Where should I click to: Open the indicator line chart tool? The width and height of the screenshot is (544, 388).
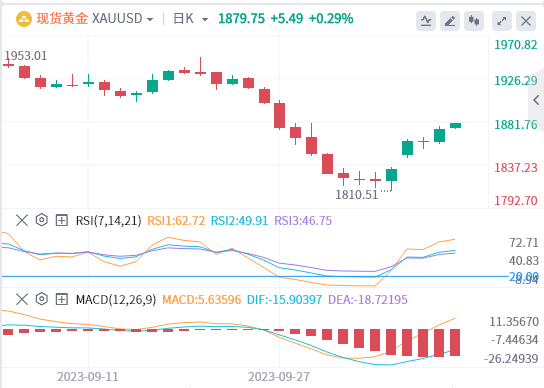coord(426,21)
